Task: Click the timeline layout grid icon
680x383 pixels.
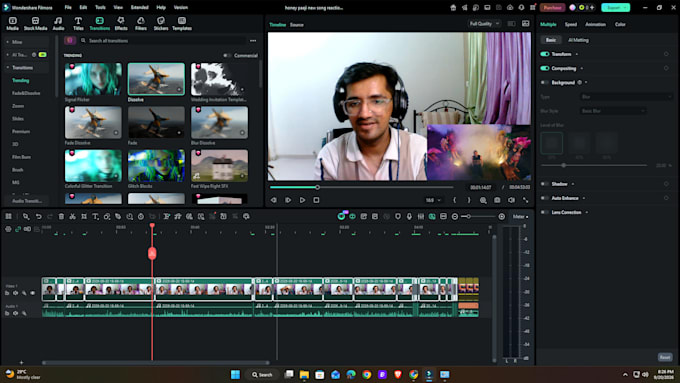Action: 8,216
